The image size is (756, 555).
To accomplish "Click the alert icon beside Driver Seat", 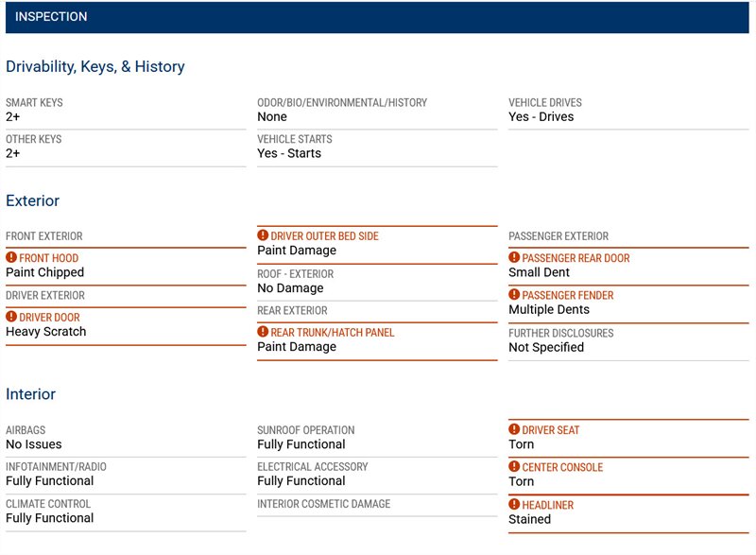I will click(514, 429).
